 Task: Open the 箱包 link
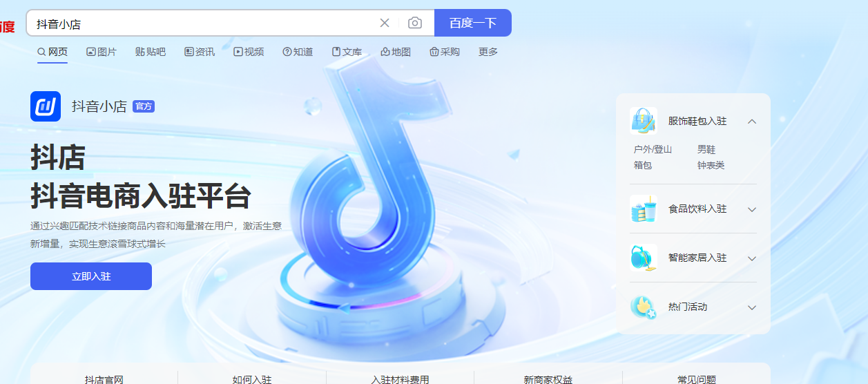pyautogui.click(x=643, y=165)
